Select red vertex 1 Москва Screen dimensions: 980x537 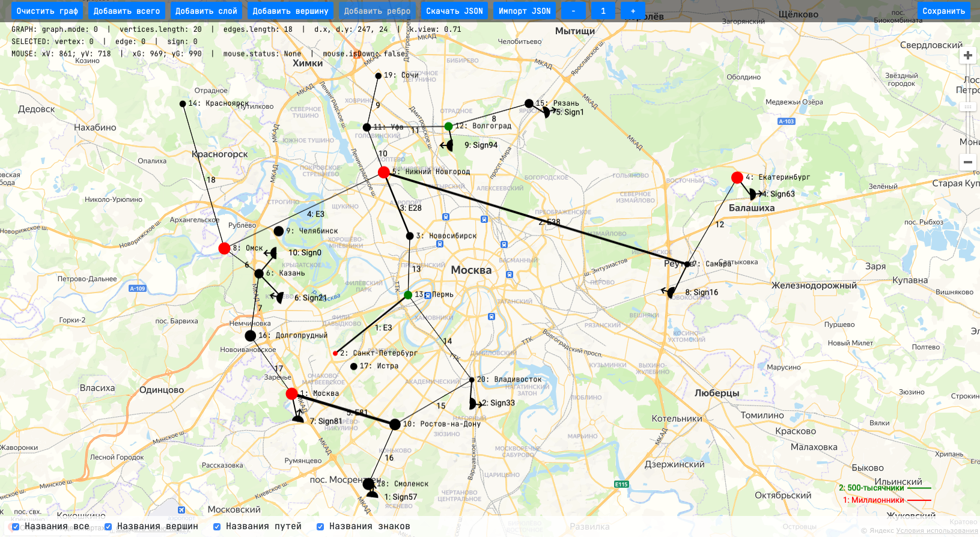coord(291,393)
